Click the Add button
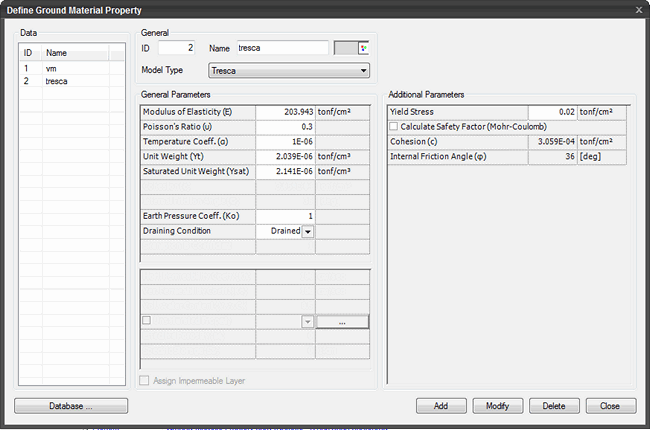 [441, 406]
